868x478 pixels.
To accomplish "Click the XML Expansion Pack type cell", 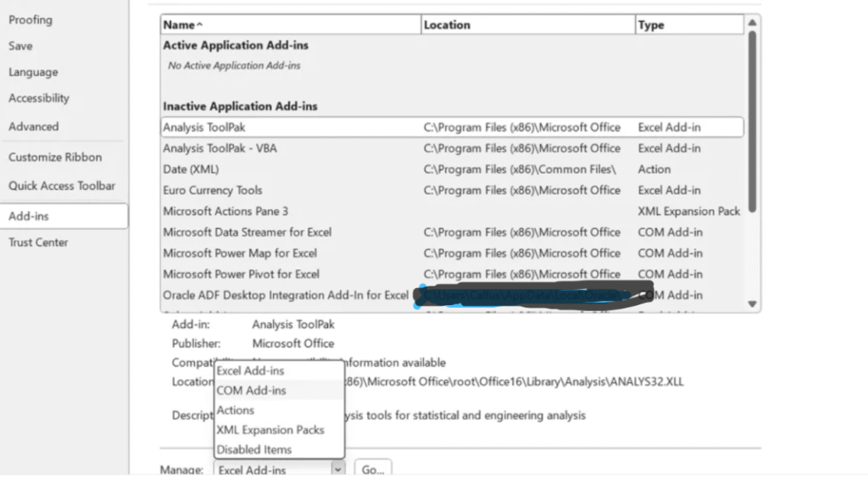I will coord(688,211).
